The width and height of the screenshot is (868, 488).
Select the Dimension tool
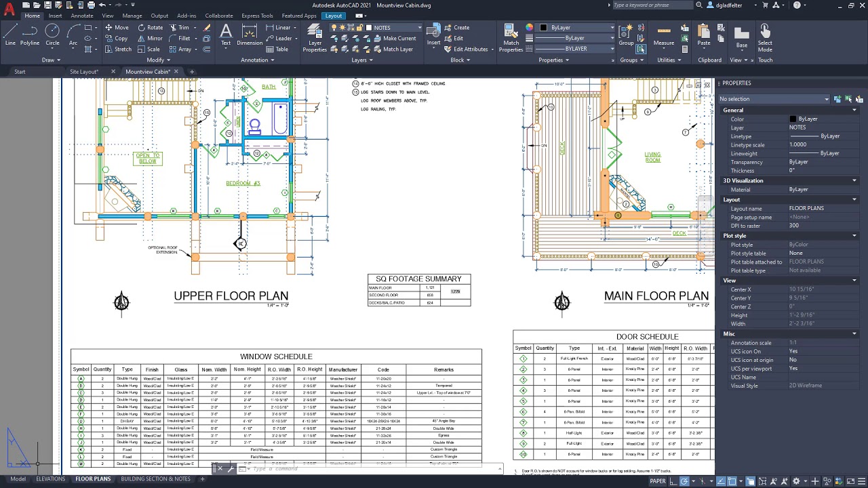tap(250, 35)
